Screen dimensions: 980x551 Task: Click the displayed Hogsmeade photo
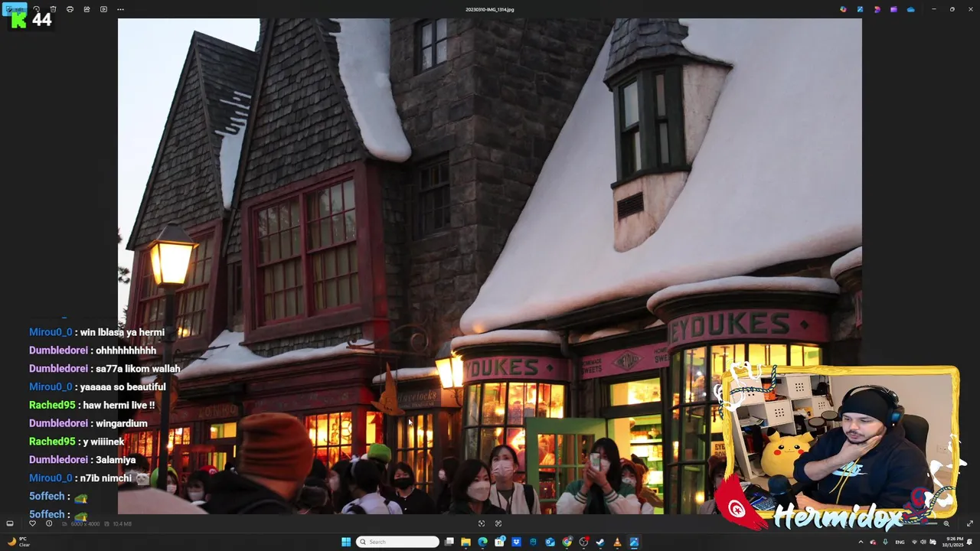point(490,266)
